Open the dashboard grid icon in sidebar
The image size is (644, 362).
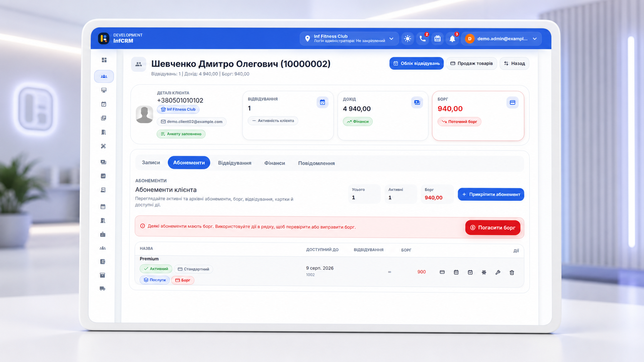(104, 60)
